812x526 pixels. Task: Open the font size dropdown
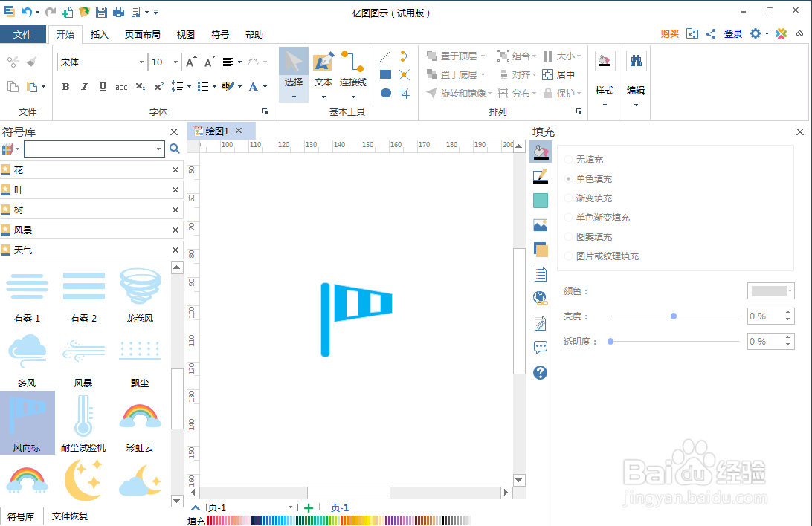click(175, 62)
